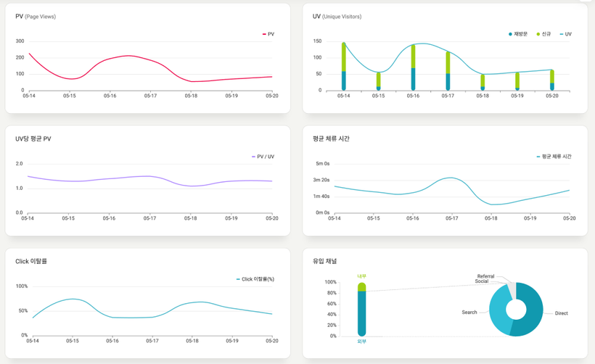Click the 05-14 stacked bar in UV chart
The width and height of the screenshot is (595, 364).
343,67
